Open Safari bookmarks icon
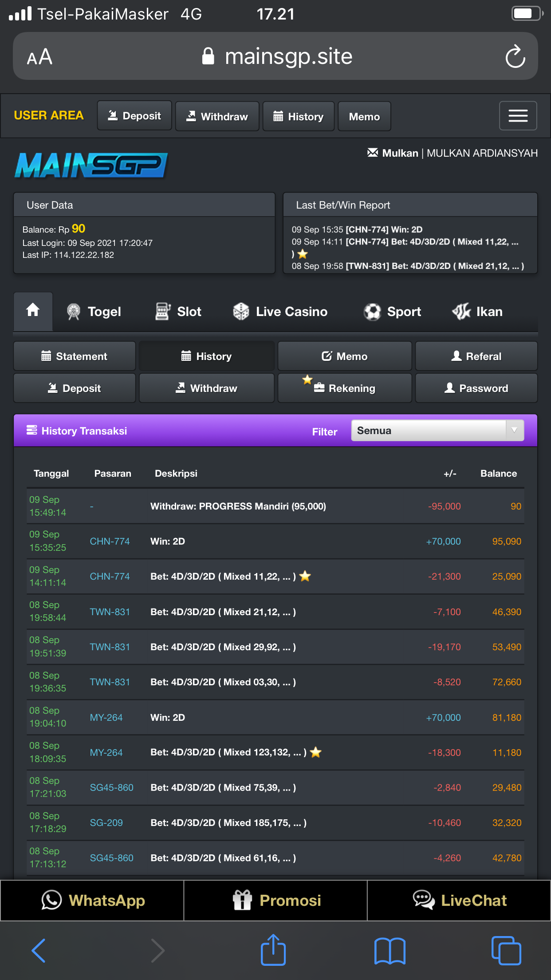Viewport: 551px width, 980px height. click(x=390, y=950)
